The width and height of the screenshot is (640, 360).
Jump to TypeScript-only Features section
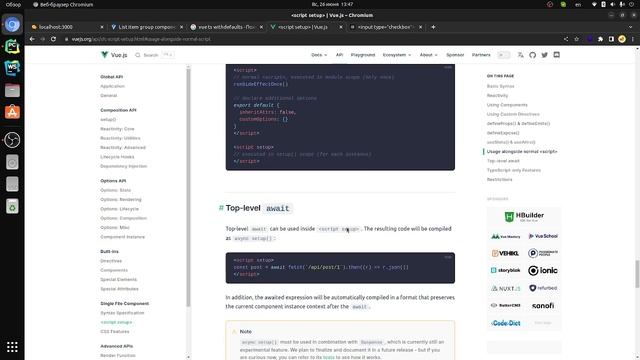coord(513,170)
